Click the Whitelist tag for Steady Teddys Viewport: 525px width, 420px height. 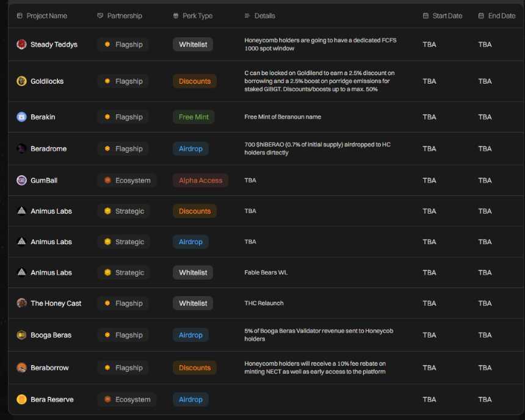click(x=193, y=44)
